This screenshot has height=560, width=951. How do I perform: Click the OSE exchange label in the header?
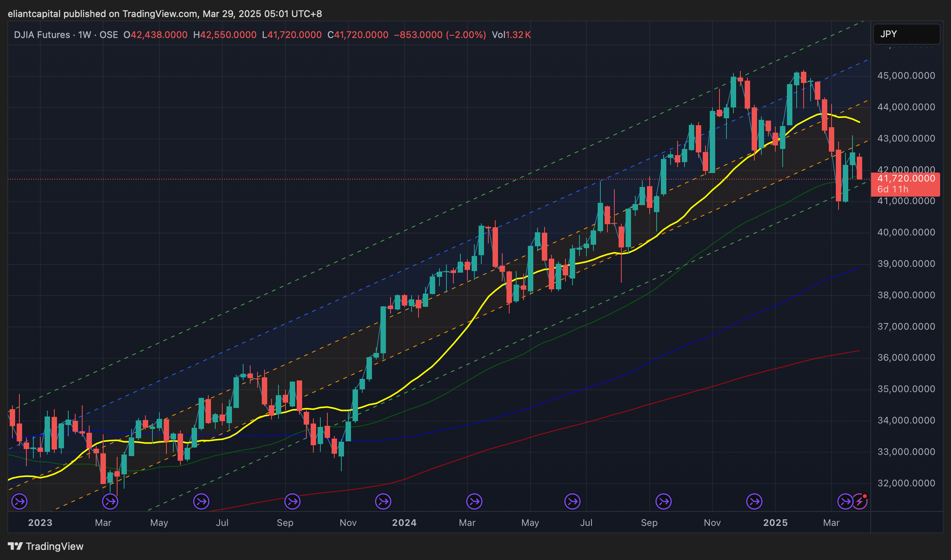coord(109,35)
